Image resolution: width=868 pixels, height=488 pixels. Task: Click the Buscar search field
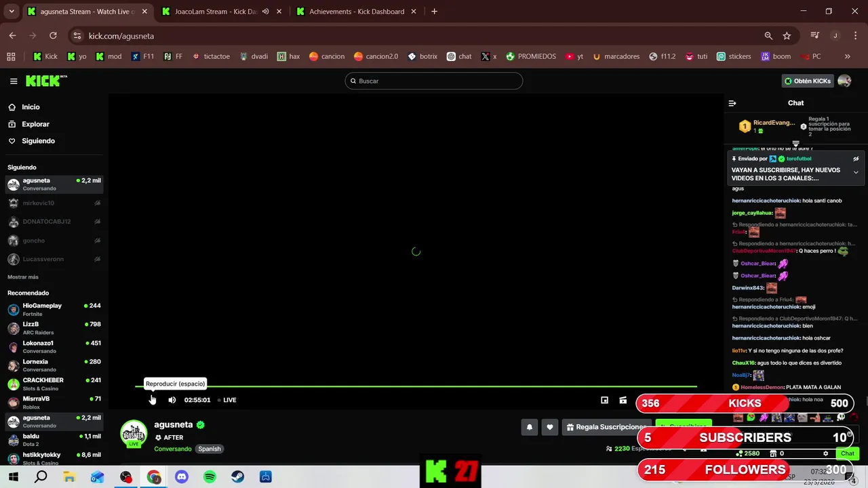[x=434, y=81]
